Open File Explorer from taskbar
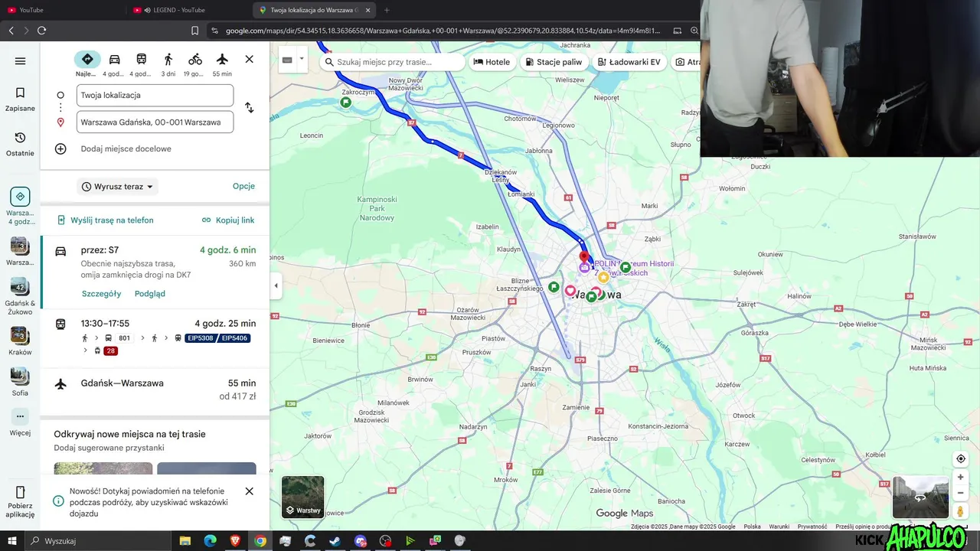This screenshot has width=980, height=551. (x=185, y=541)
